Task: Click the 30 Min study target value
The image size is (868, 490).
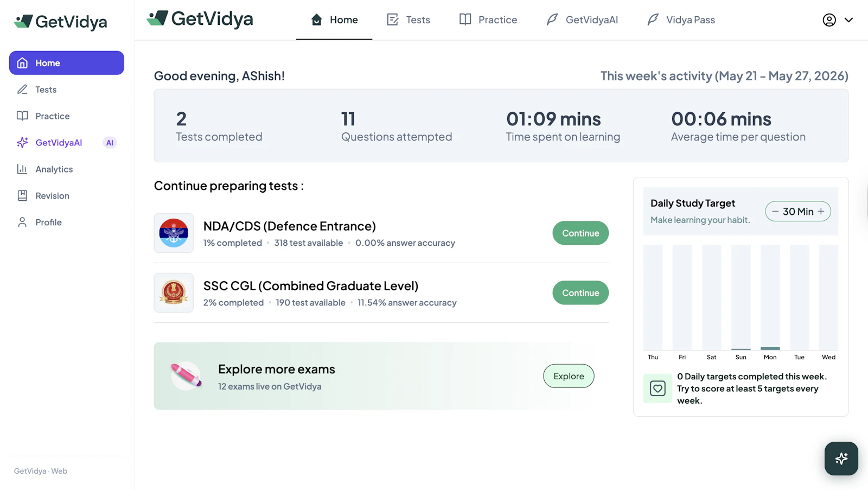Action: pyautogui.click(x=798, y=212)
